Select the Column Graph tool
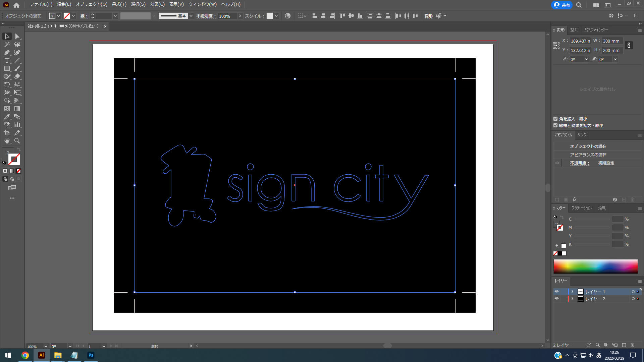The image size is (644, 362). (17, 125)
